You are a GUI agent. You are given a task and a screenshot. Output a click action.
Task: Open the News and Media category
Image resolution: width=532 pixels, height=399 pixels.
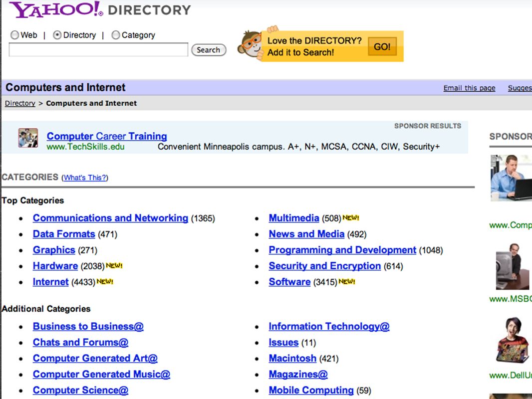306,234
